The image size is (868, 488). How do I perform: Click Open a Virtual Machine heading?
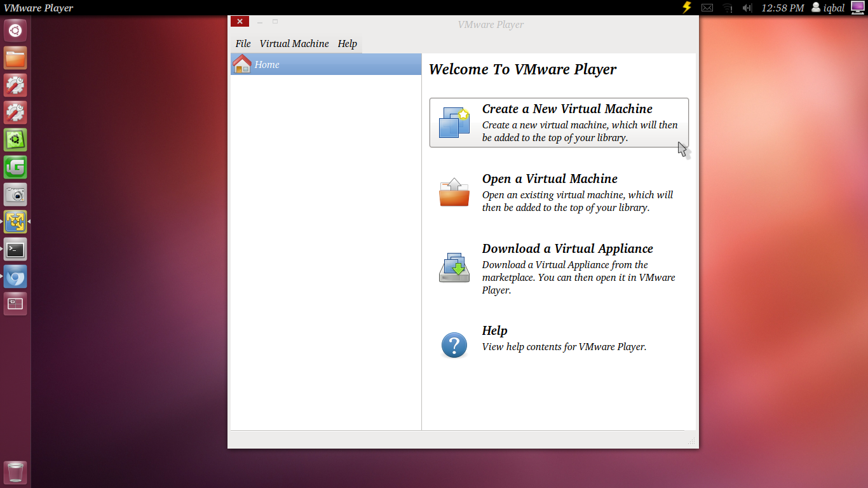click(x=550, y=179)
